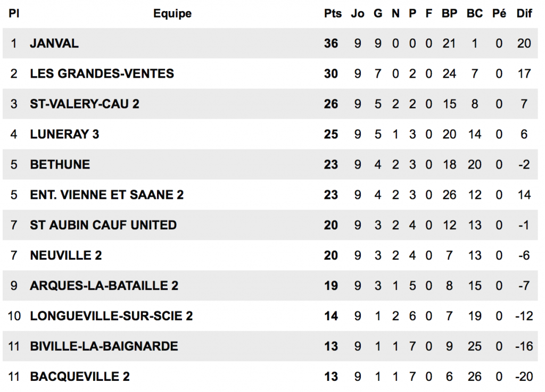Select ARQUES-LA-BATAILLE 2 team name
545x392 pixels.
pos(104,286)
